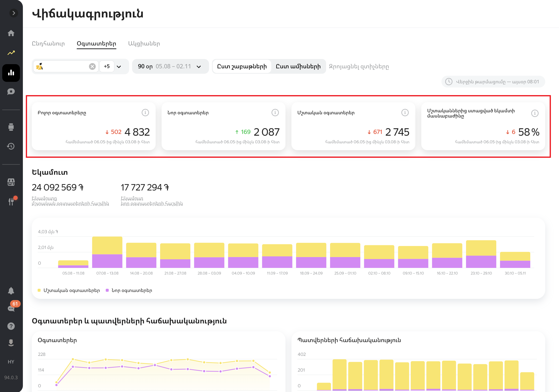
Task: Switch to the Ակցիաներ tab
Action: tap(144, 44)
